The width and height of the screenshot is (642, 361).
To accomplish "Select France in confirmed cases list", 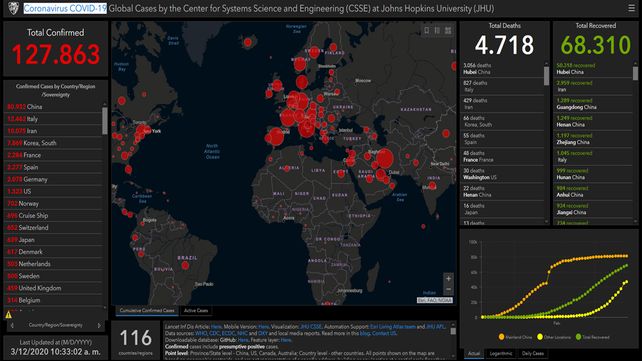I will coord(53,155).
